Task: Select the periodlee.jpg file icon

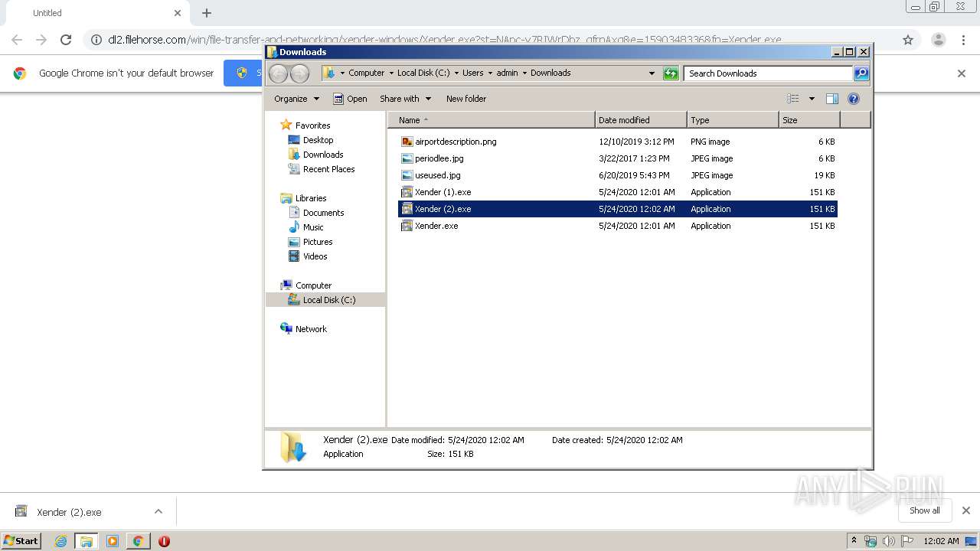Action: [x=407, y=158]
